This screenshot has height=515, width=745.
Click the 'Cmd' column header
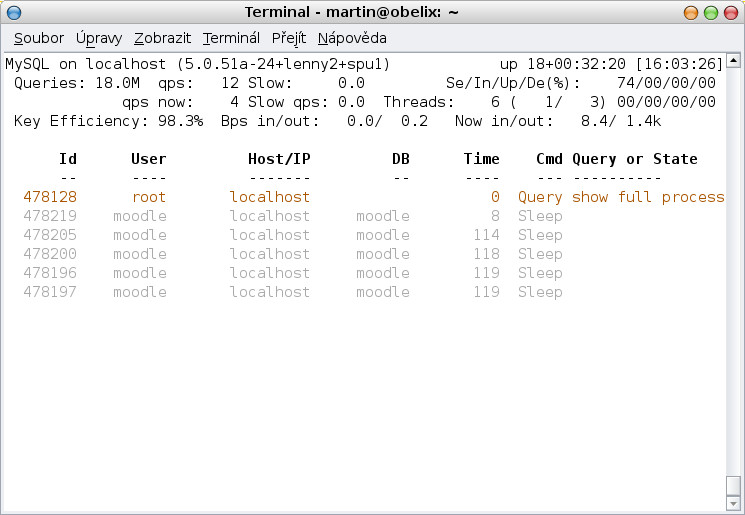click(549, 159)
